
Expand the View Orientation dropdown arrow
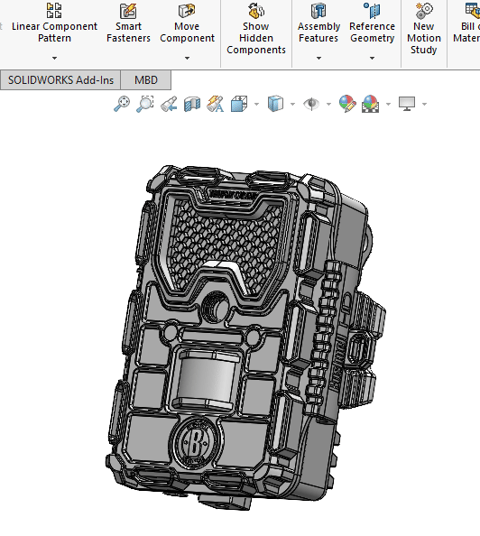click(257, 104)
